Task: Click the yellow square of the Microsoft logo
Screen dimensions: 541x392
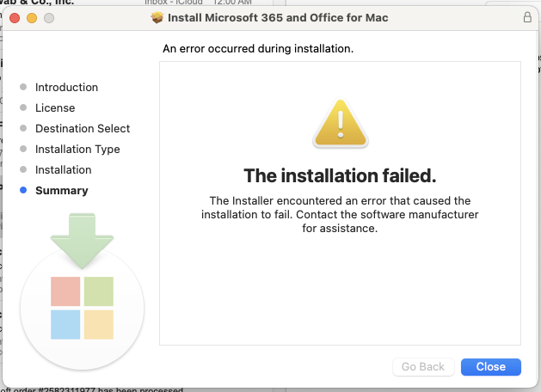Action: (x=99, y=324)
